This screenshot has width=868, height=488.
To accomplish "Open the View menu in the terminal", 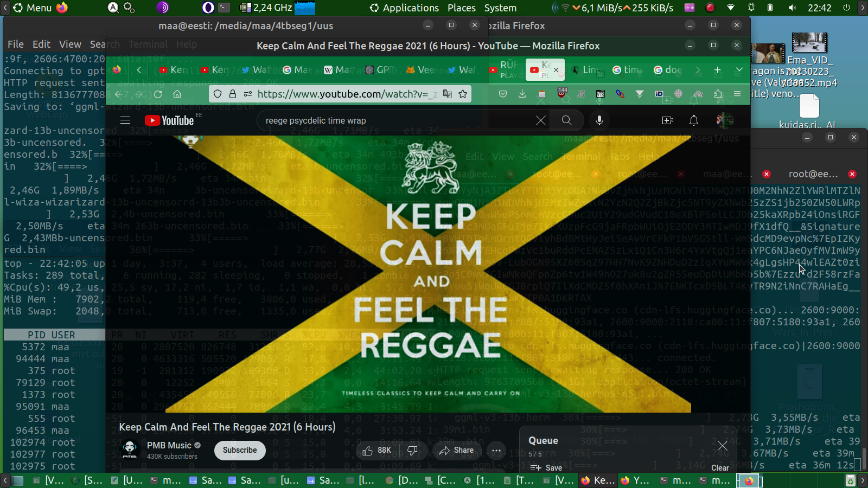I will (70, 44).
